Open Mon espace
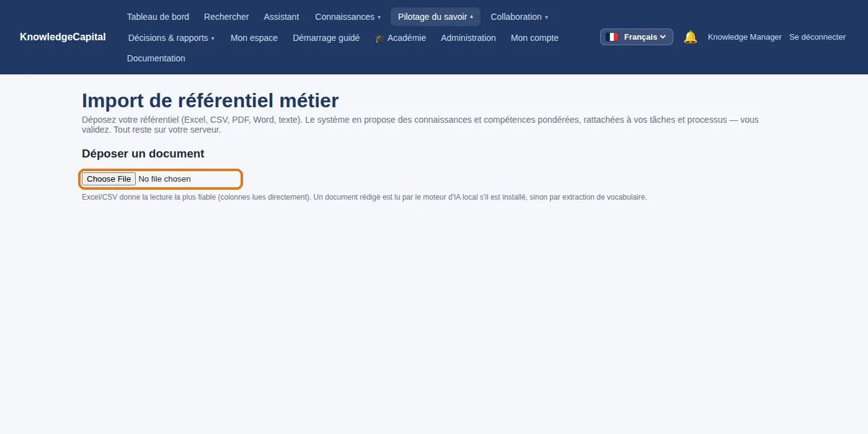The height and width of the screenshot is (434, 868). [254, 38]
